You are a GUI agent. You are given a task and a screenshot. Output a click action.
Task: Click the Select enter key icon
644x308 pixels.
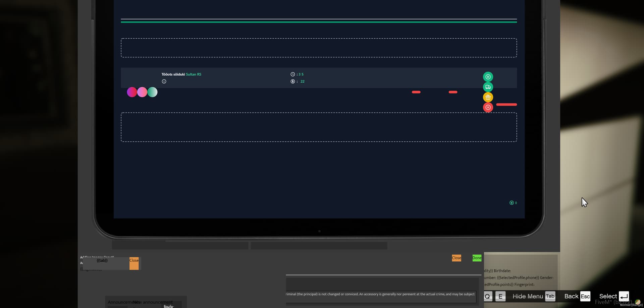(x=624, y=296)
